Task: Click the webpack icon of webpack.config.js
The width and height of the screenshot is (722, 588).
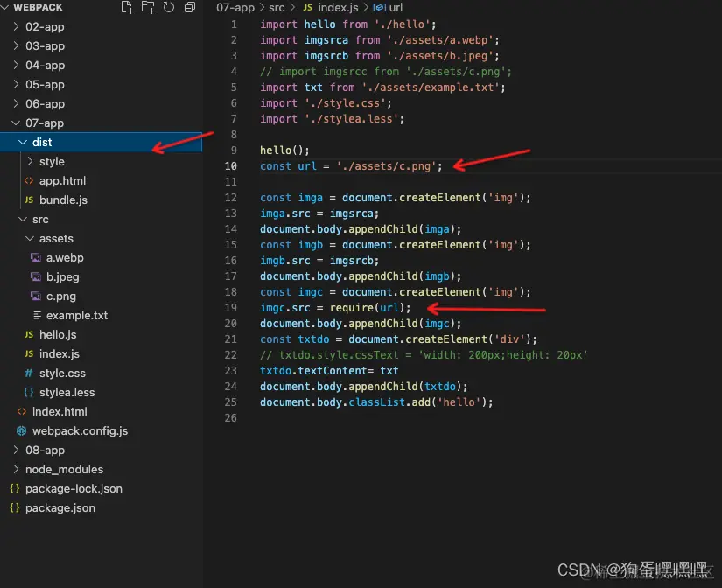Action: tap(21, 431)
